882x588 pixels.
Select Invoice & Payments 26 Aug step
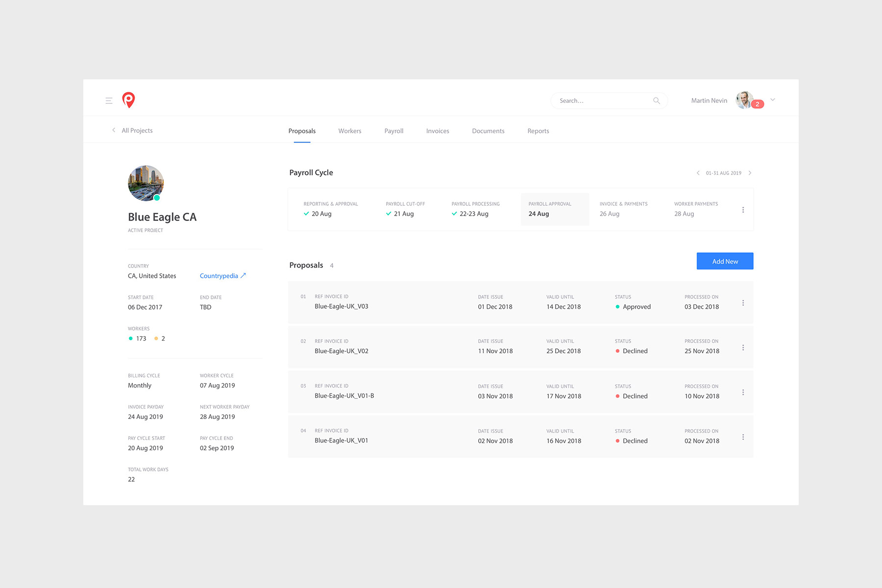(x=623, y=209)
